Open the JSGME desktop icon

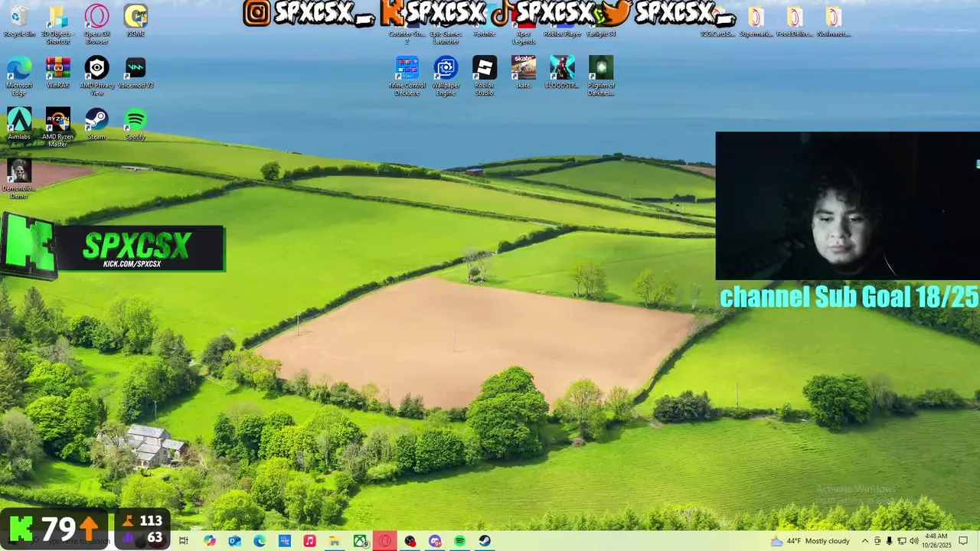136,21
